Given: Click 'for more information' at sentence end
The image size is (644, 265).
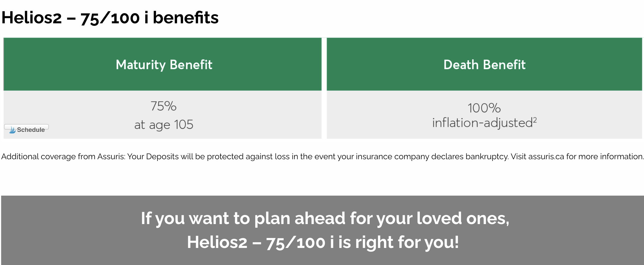Looking at the screenshot, I should (604, 156).
